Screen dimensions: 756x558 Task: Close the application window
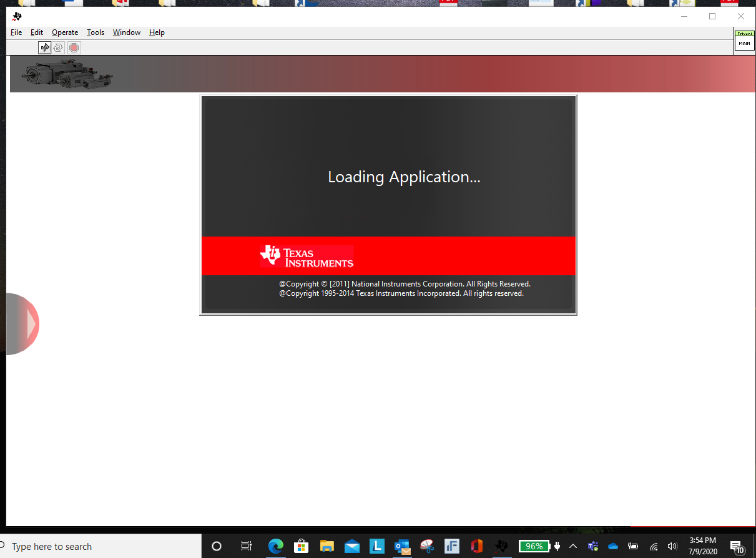[x=741, y=16]
